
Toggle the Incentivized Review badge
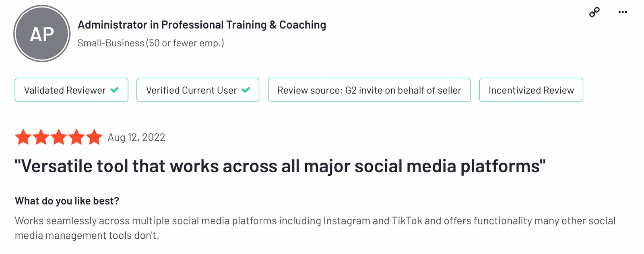click(x=531, y=90)
